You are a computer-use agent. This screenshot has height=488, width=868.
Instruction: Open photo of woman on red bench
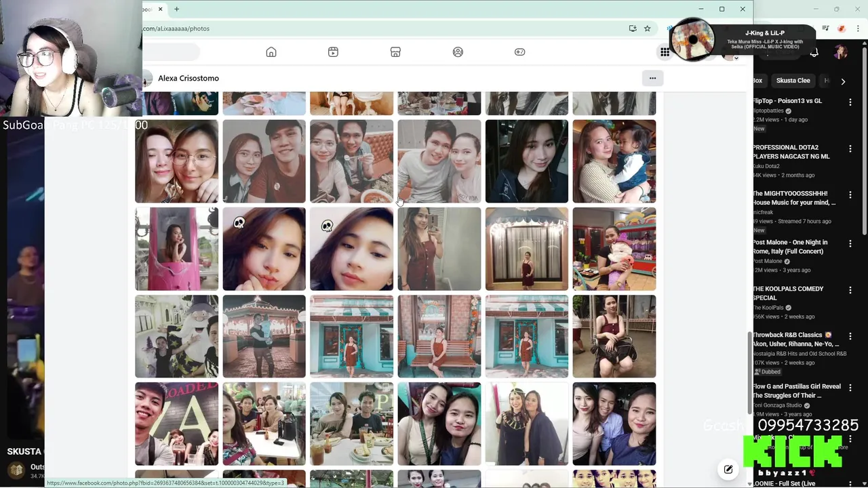click(439, 336)
